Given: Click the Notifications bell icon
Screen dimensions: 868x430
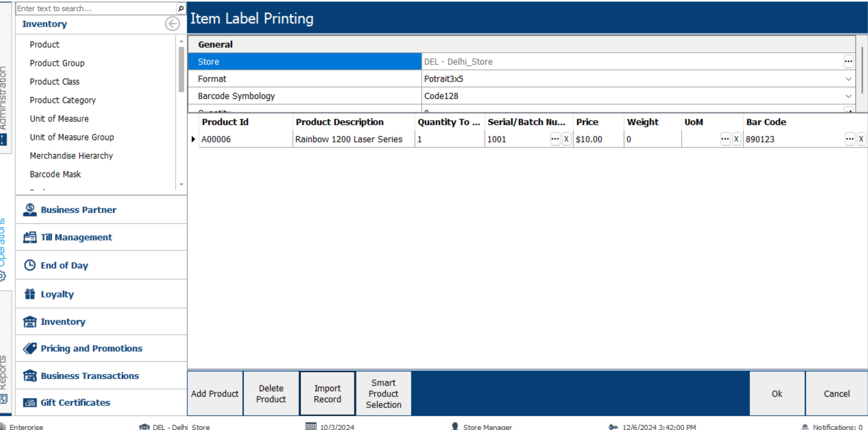Looking at the screenshot, I should (805, 427).
